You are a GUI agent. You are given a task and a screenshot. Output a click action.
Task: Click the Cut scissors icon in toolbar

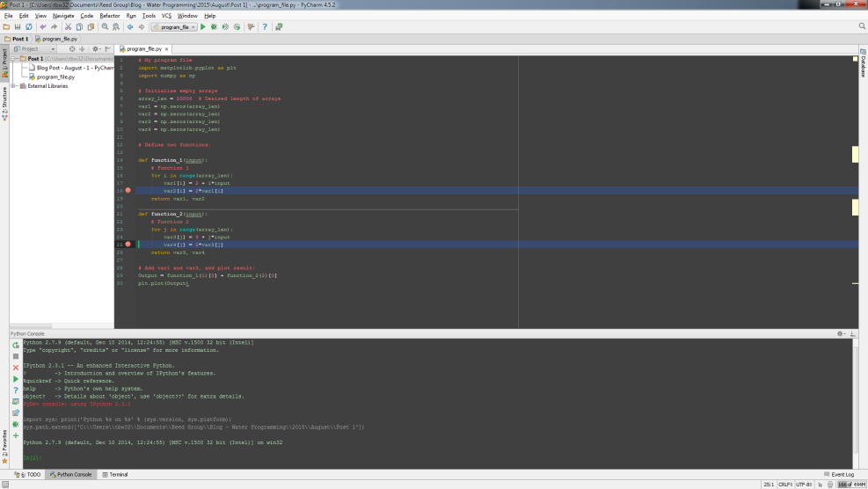coord(68,27)
